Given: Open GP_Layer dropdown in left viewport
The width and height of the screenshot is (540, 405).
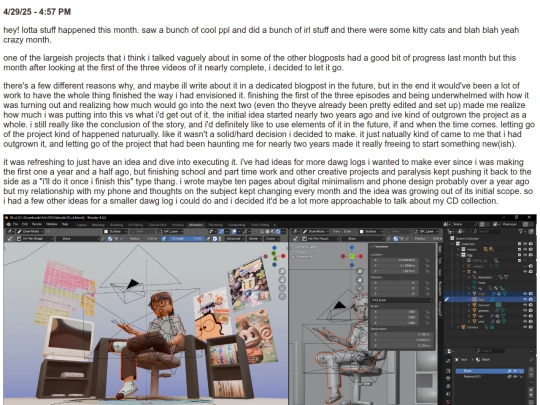Looking at the screenshot, I should [169, 231].
